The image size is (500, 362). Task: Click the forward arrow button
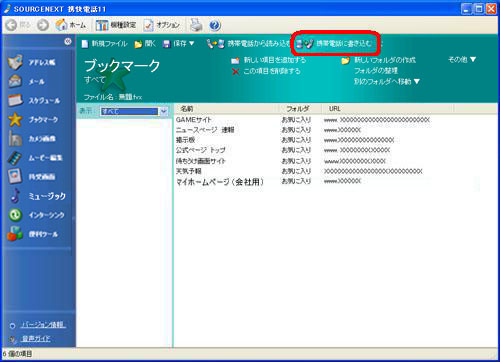(x=43, y=25)
